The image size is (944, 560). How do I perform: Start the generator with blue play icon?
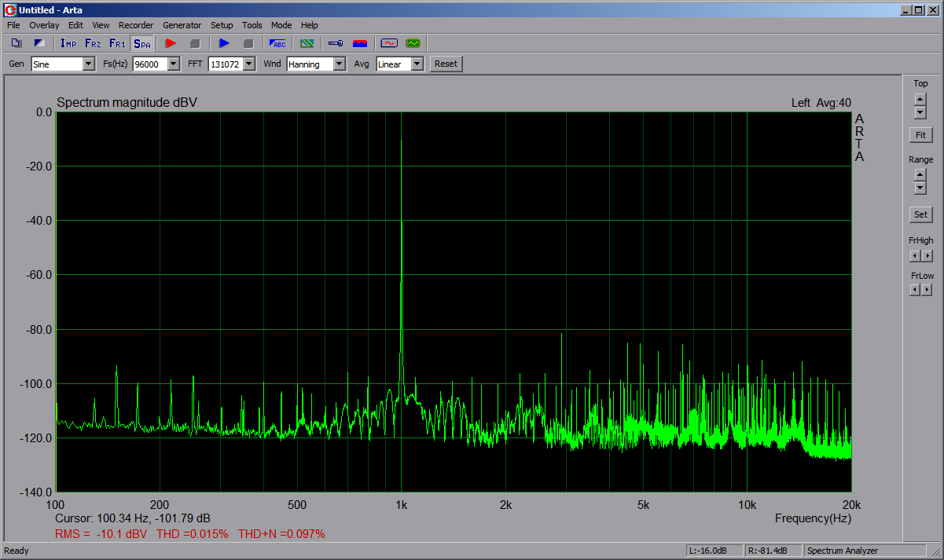click(224, 43)
